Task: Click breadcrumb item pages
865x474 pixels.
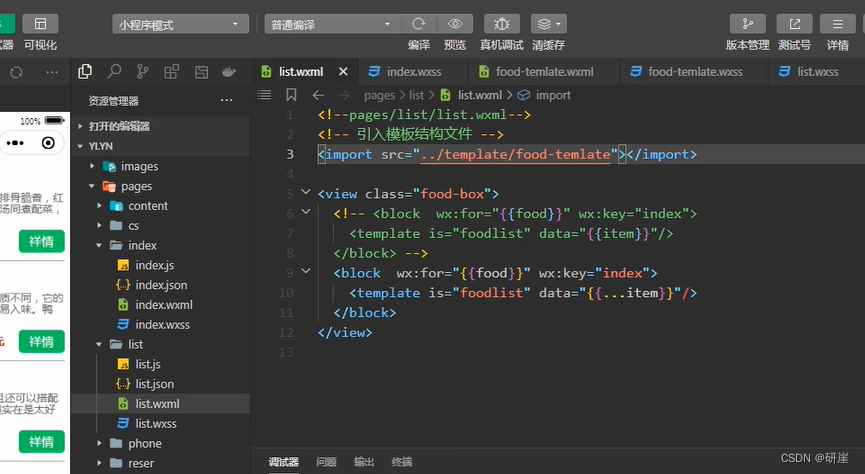Action: click(380, 95)
